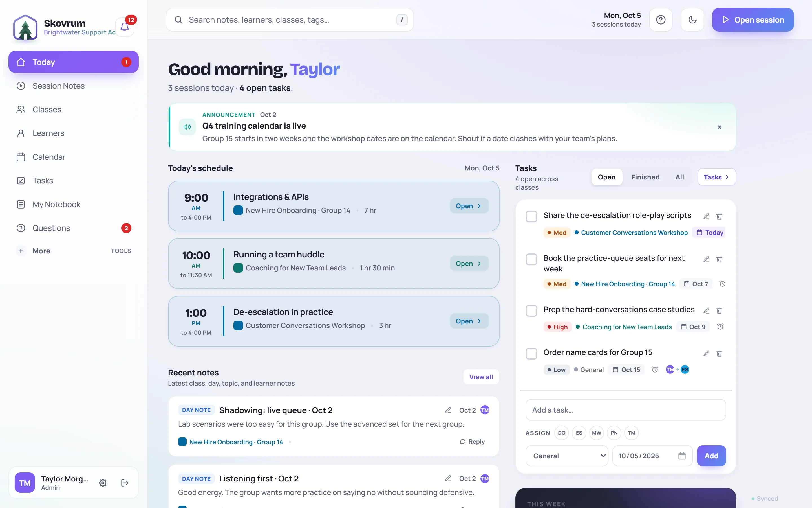Image resolution: width=812 pixels, height=508 pixels.
Task: Expand the More tools section in sidebar
Action: [x=74, y=251]
